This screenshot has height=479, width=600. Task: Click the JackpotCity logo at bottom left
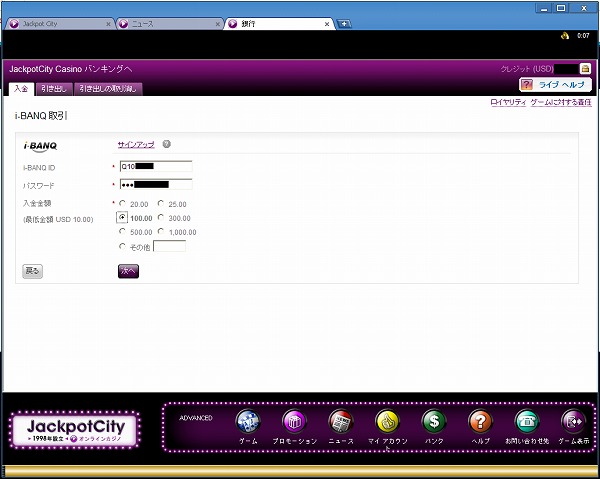pyautogui.click(x=75, y=430)
